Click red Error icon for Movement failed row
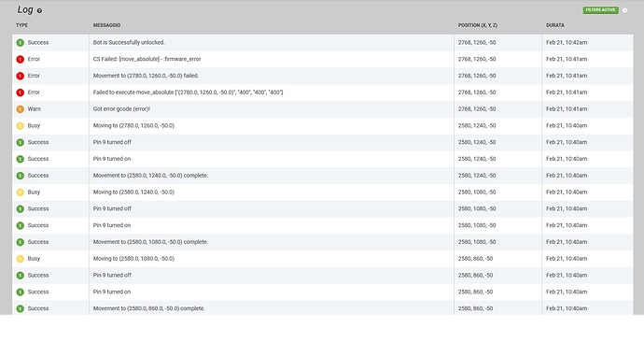This screenshot has width=644, height=342. [21, 76]
